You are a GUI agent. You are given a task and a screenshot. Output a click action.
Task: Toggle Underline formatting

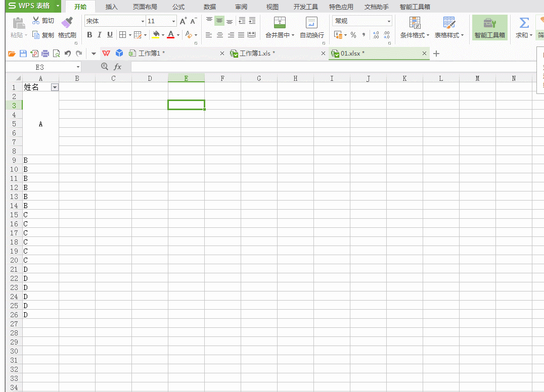110,35
